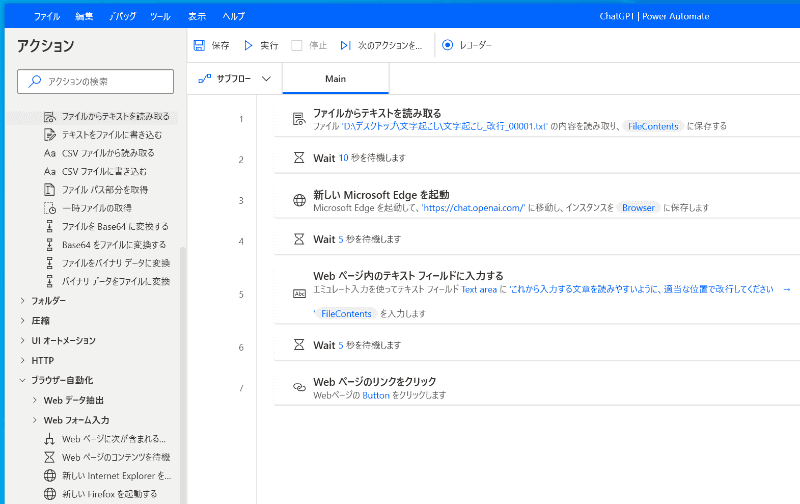The width and height of the screenshot is (800, 504).
Task: Click the Microsoft Edge launch globe icon in step 3
Action: coord(299,200)
